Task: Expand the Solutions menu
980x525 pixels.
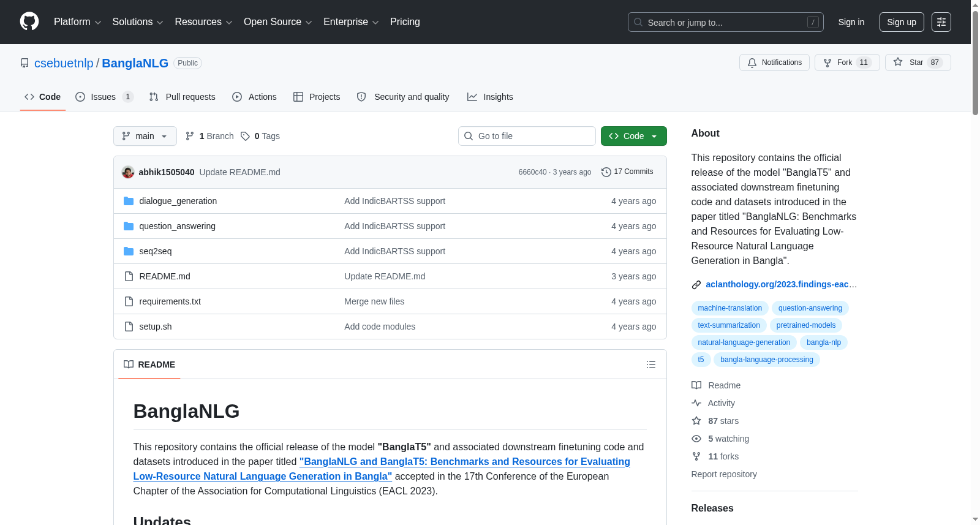Action: (x=138, y=22)
